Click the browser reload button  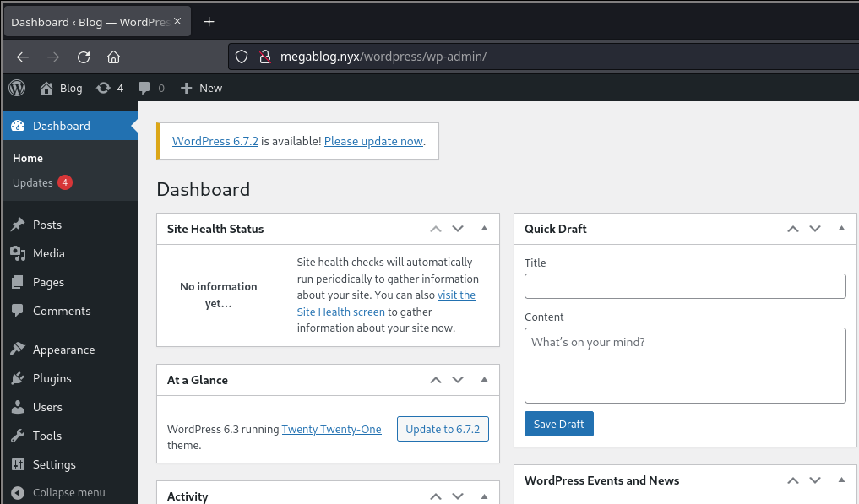click(x=84, y=57)
